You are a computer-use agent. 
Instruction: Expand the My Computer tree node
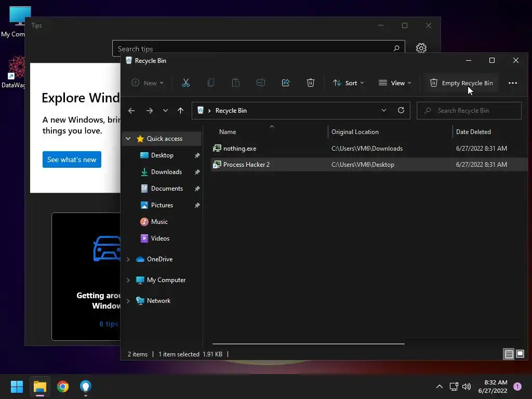click(128, 280)
